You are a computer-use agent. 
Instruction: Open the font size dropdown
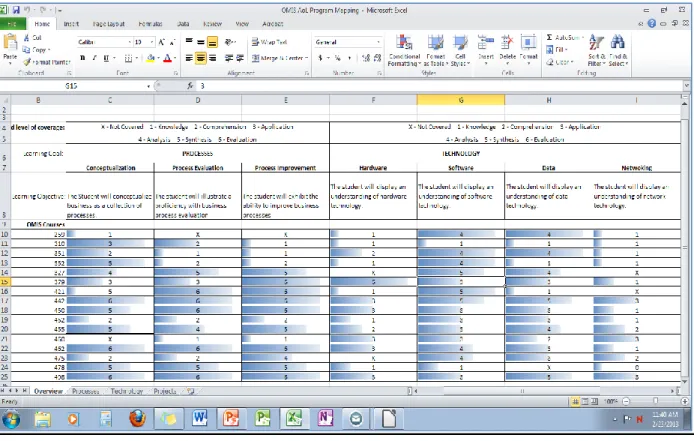(152, 42)
